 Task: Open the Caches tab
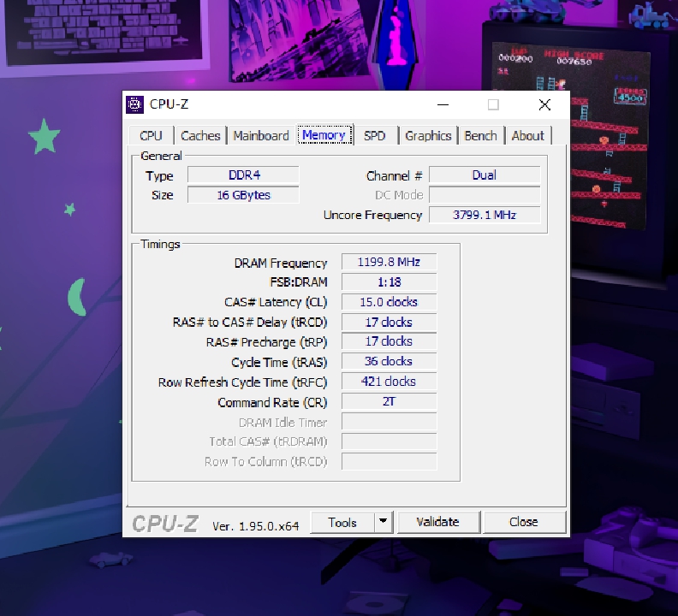[x=200, y=136]
